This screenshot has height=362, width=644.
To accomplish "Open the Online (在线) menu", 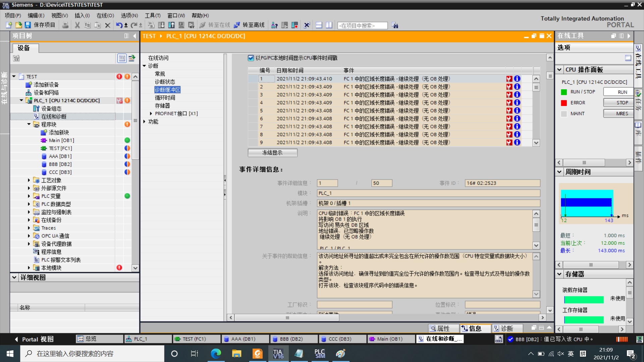I will pos(105,15).
